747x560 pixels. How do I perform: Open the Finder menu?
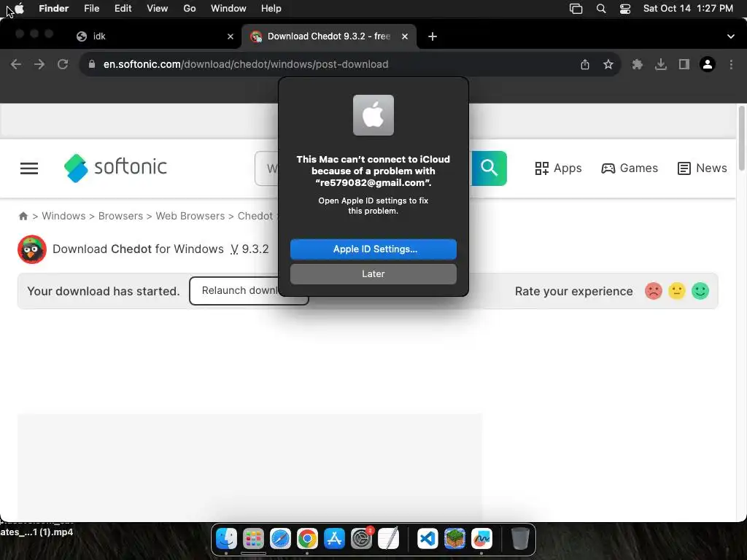[53, 9]
